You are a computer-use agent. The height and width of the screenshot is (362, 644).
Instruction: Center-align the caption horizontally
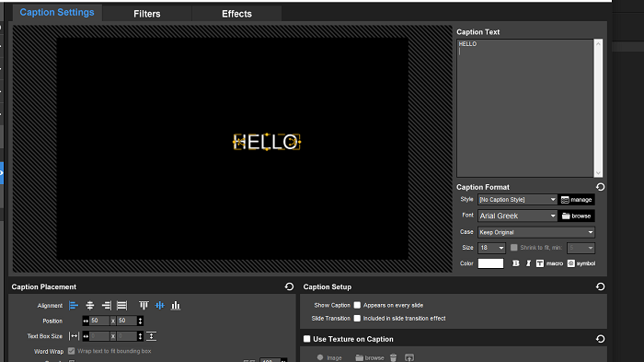[90, 306]
